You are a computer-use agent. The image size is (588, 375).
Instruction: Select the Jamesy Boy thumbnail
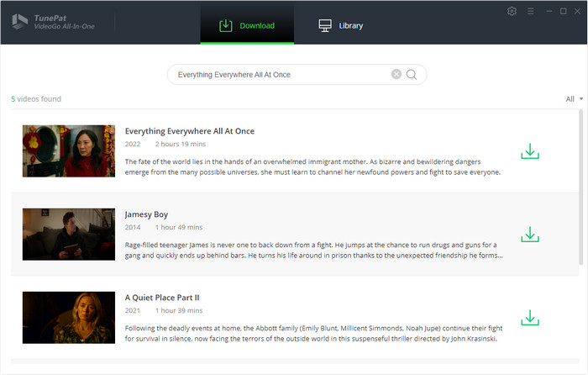[69, 234]
